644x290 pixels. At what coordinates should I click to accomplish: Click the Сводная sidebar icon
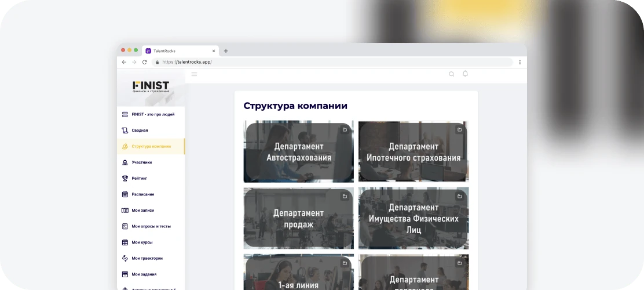click(x=125, y=130)
